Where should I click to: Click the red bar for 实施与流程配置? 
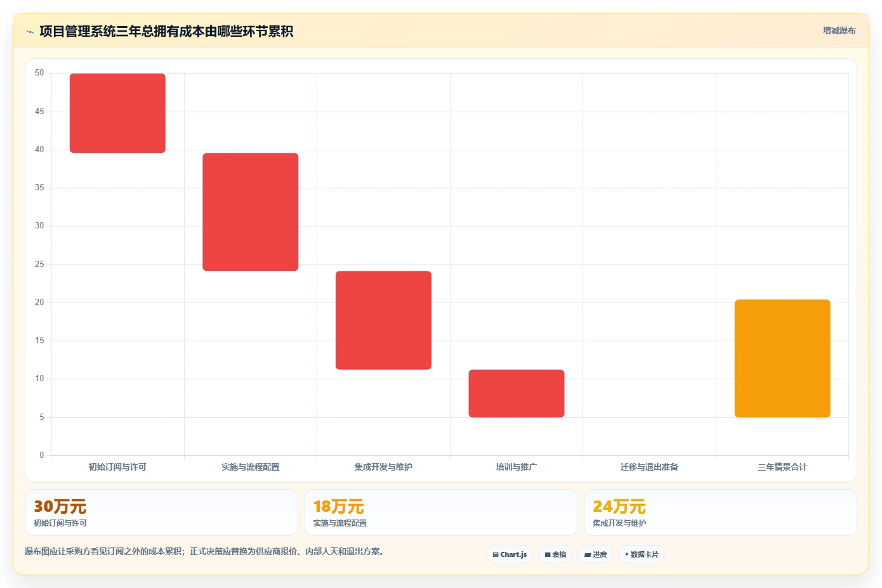pos(251,212)
